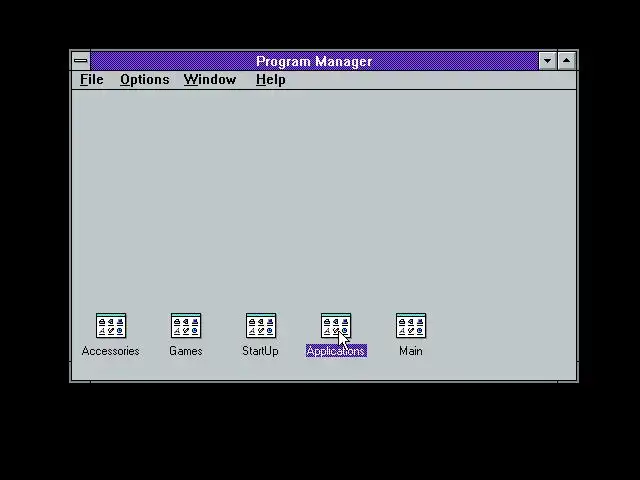Click the highlighted Applications label
Viewport: 640px width, 480px height.
pos(336,351)
